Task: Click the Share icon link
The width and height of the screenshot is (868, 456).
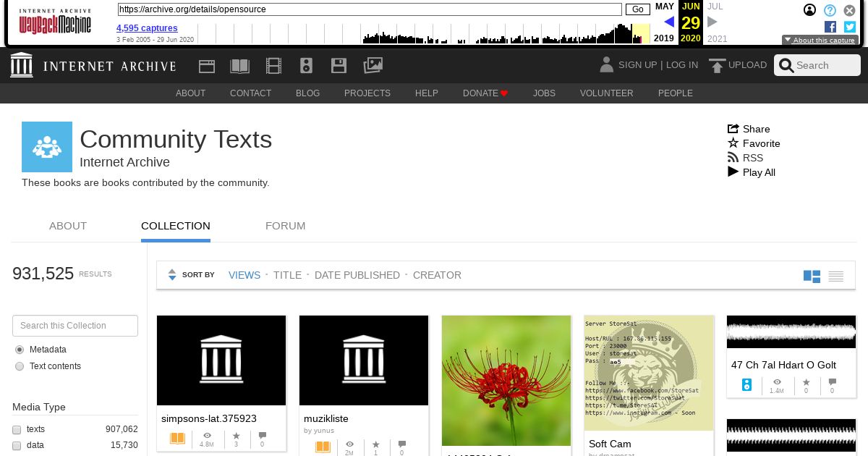Action: [x=749, y=129]
